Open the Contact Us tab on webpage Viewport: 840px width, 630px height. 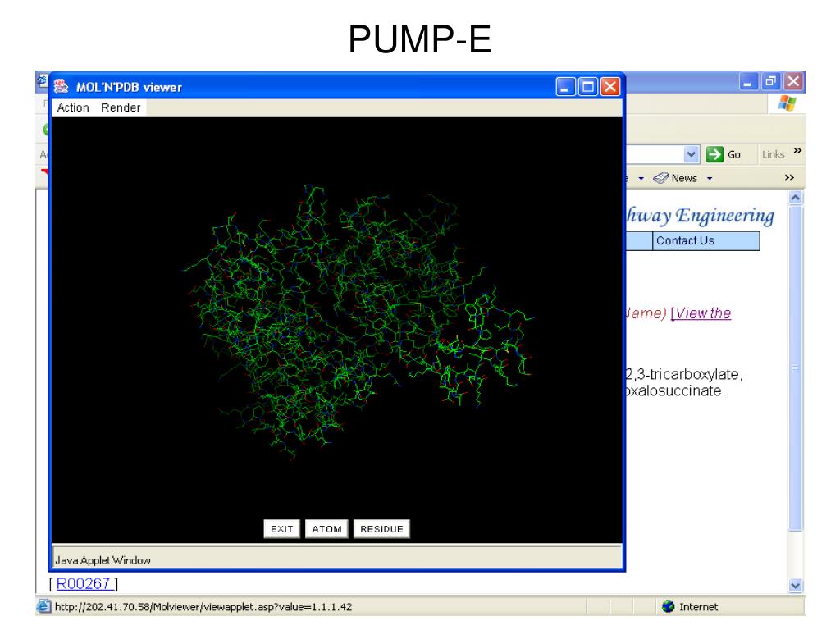[x=705, y=240]
